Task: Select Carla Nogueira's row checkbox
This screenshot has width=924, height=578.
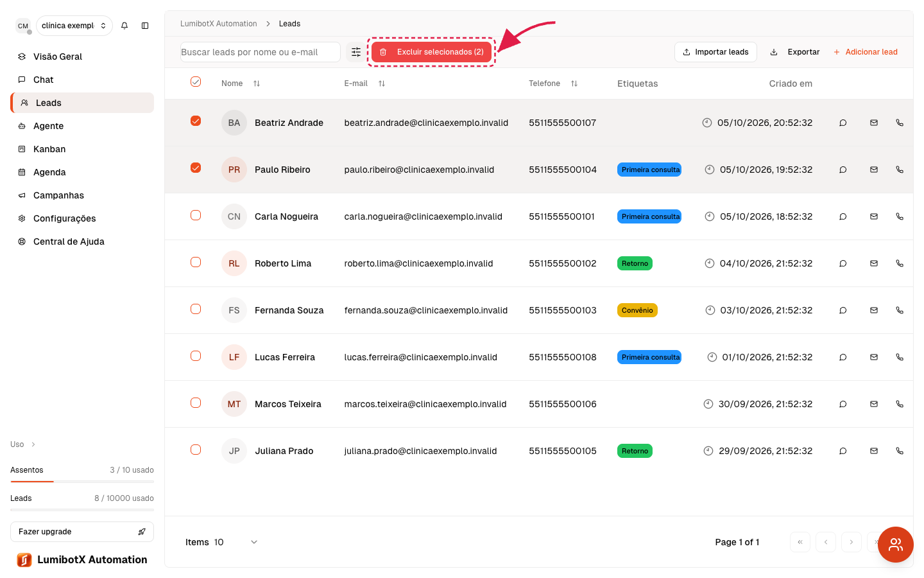Action: pos(196,215)
